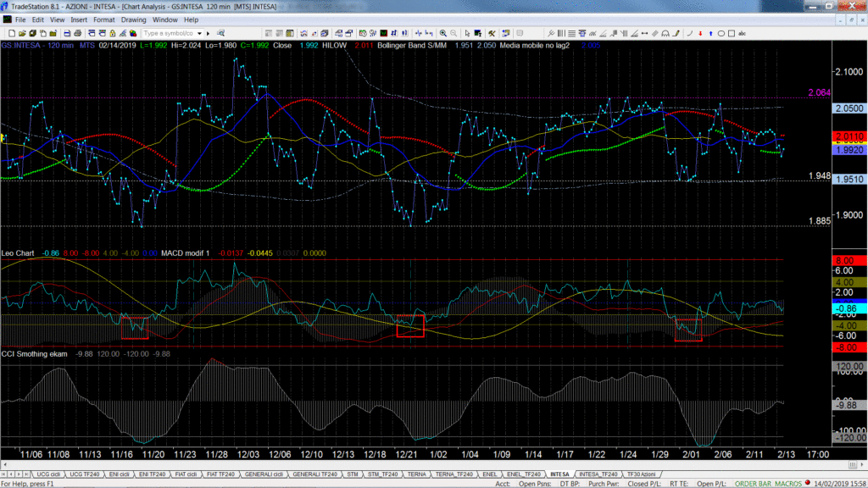
Task: Switch to the TERNA tab
Action: [416, 474]
